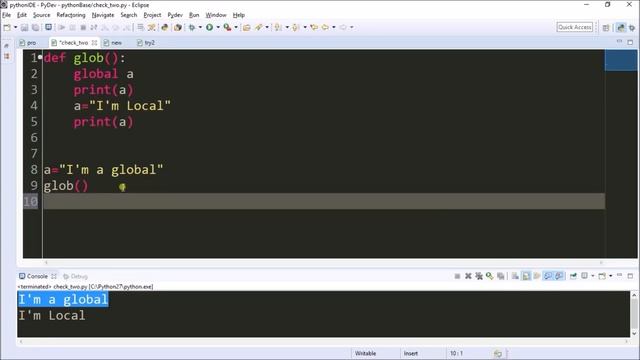This screenshot has height=360, width=640.
Task: Minimize the editor area
Action: 619,42
